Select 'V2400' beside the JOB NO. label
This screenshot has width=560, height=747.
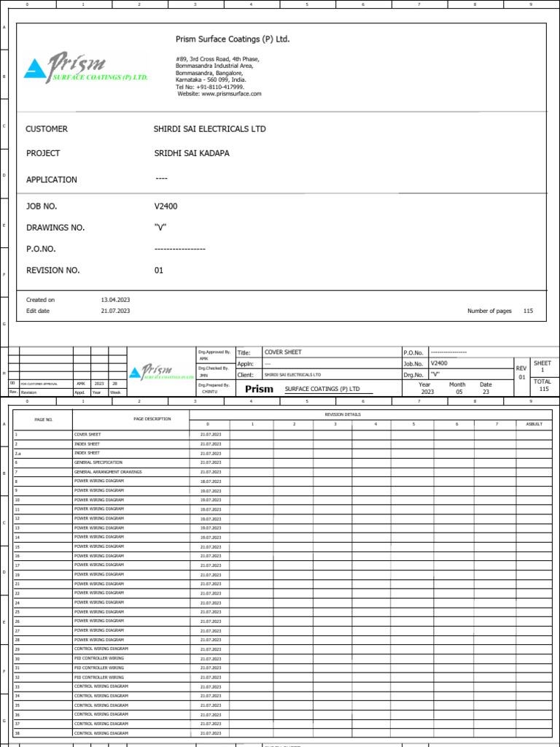pyautogui.click(x=166, y=206)
